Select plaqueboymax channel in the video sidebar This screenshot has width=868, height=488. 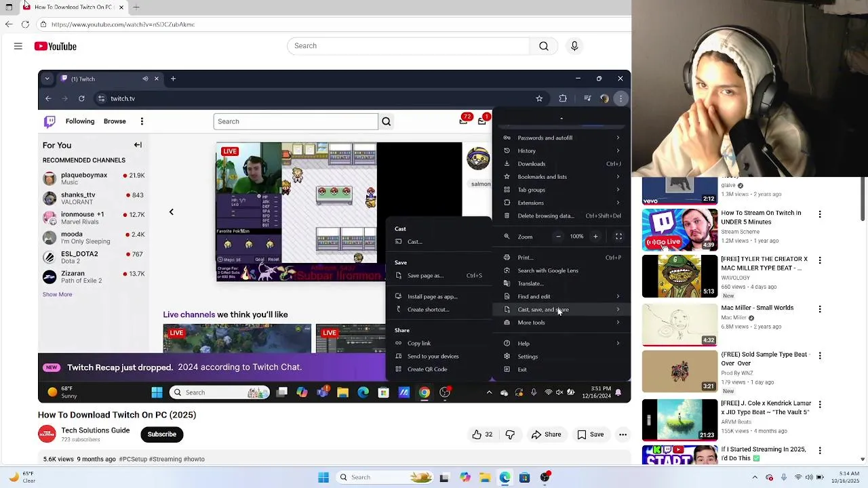pyautogui.click(x=93, y=178)
